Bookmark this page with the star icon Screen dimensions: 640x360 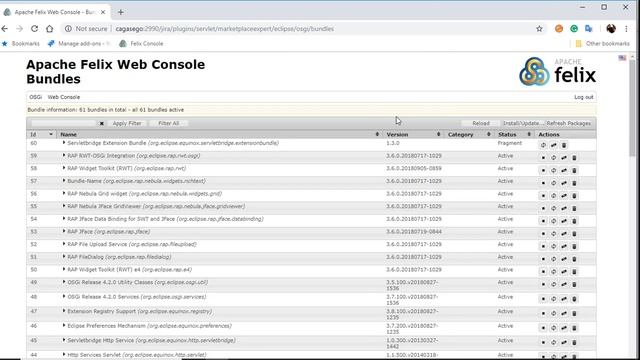point(539,29)
